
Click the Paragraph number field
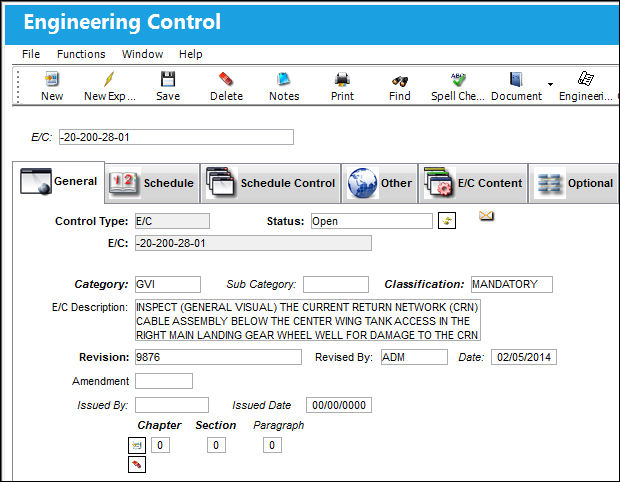click(272, 445)
